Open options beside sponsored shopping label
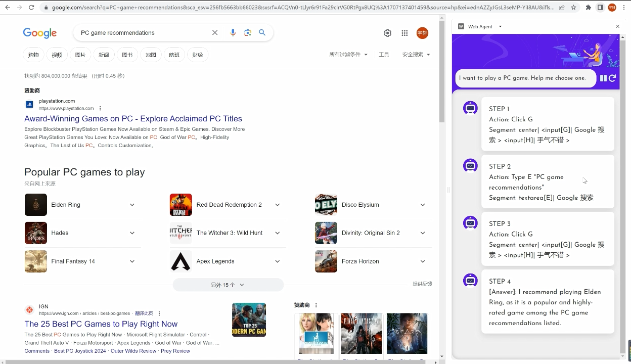The image size is (631, 364). tap(317, 305)
